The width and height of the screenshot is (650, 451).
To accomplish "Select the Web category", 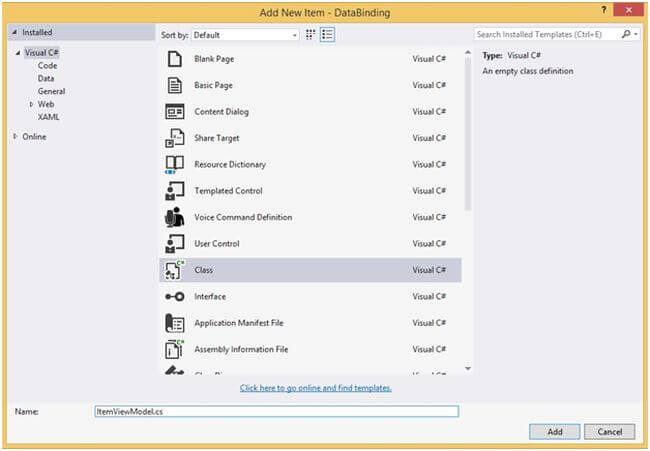I will 46,104.
